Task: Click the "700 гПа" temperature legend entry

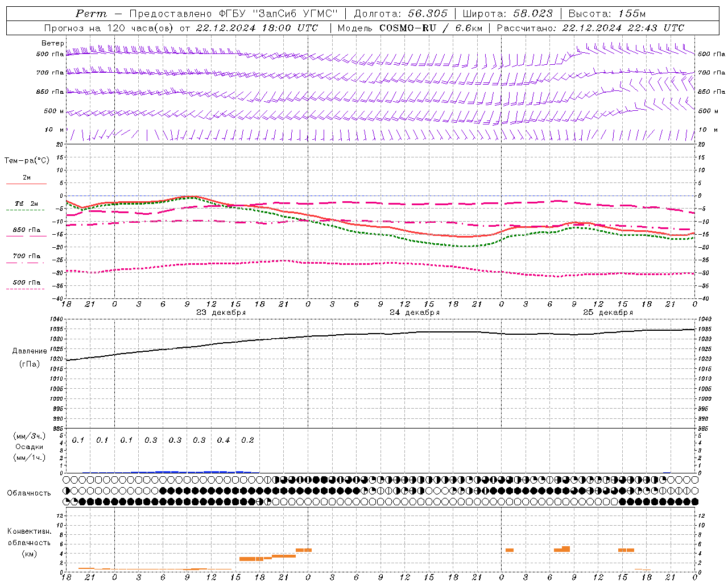Action: (27, 256)
